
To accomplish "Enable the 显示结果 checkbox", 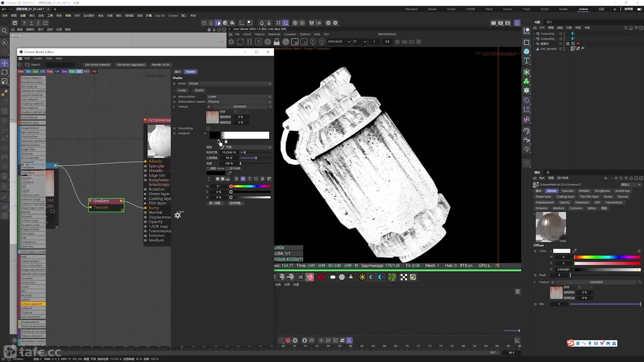I will coord(227,169).
